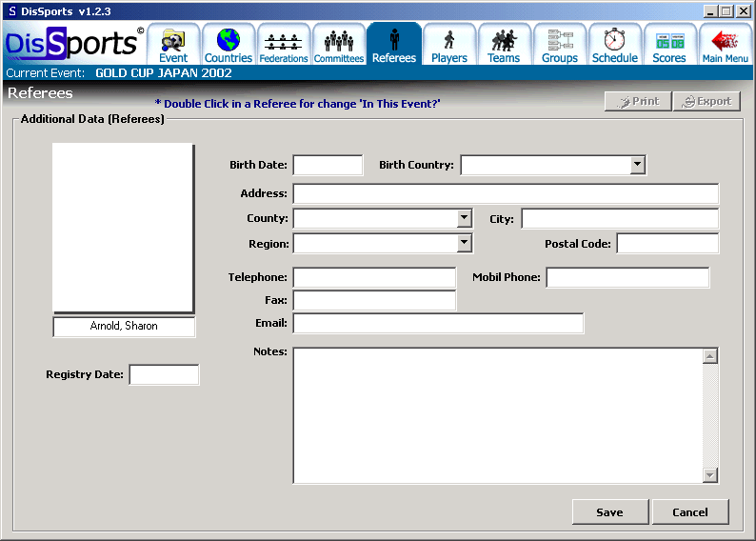
Task: Focus the Postal Code field
Action: [x=667, y=243]
